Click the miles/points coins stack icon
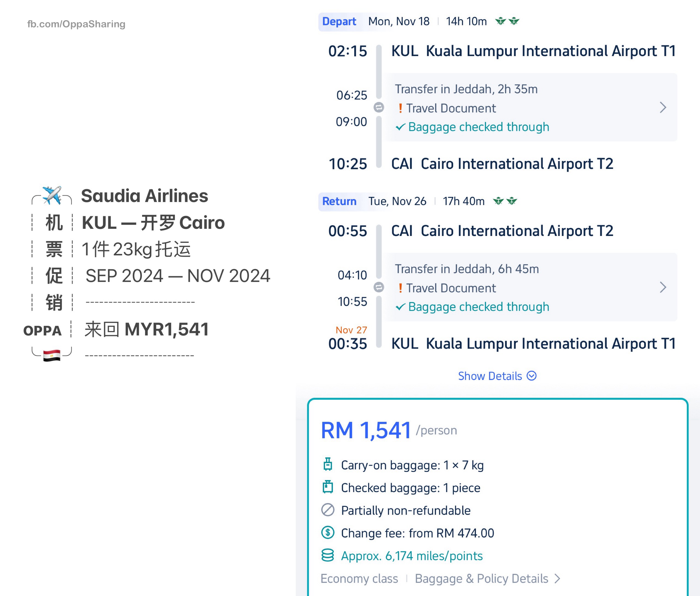This screenshot has height=596, width=700. (x=327, y=555)
